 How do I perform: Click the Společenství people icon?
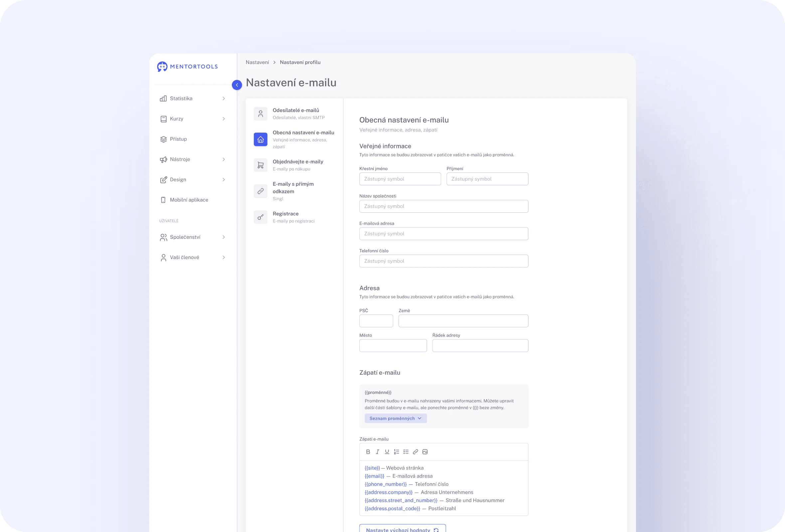(163, 237)
